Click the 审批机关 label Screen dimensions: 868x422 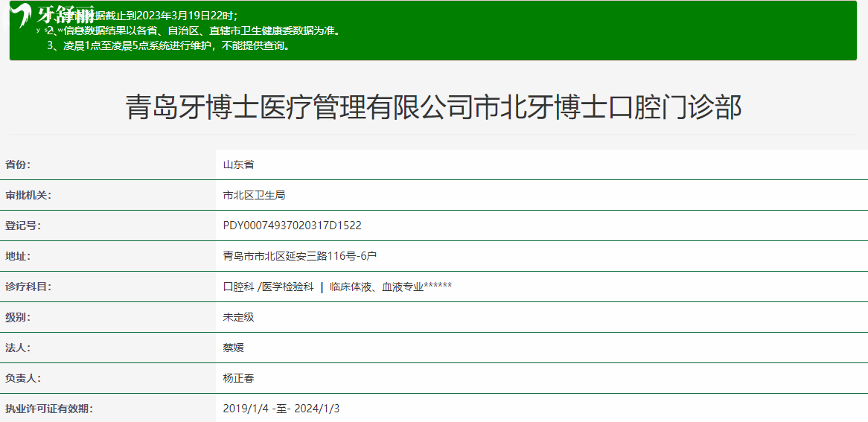point(28,195)
